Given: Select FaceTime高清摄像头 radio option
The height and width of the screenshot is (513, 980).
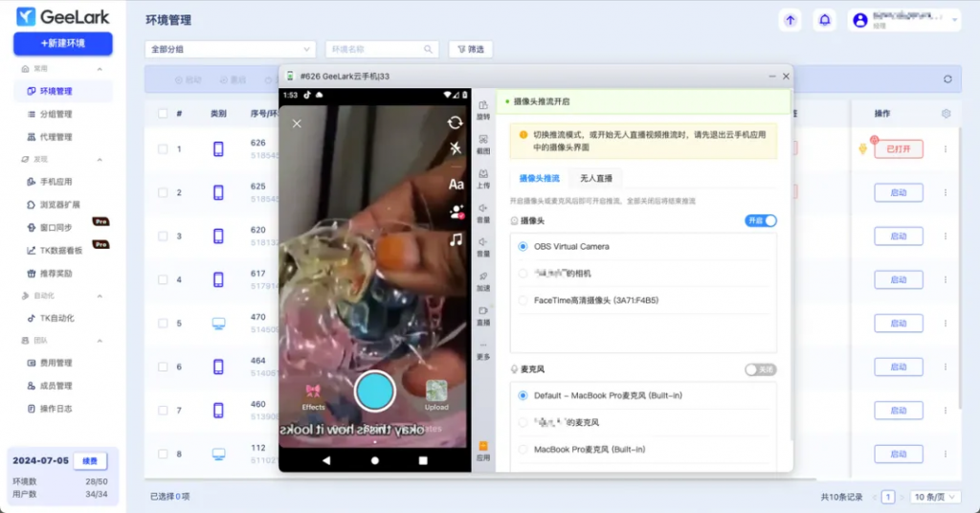Looking at the screenshot, I should point(523,300).
